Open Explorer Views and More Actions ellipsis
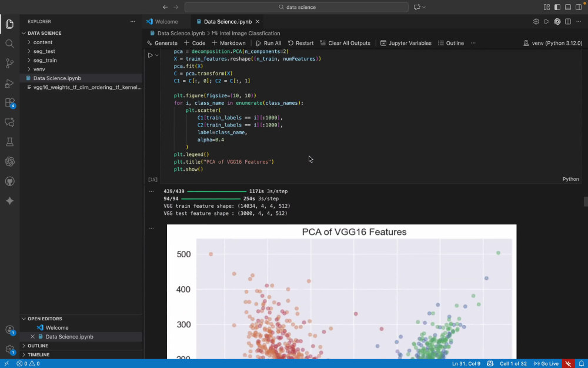588x368 pixels. click(132, 22)
